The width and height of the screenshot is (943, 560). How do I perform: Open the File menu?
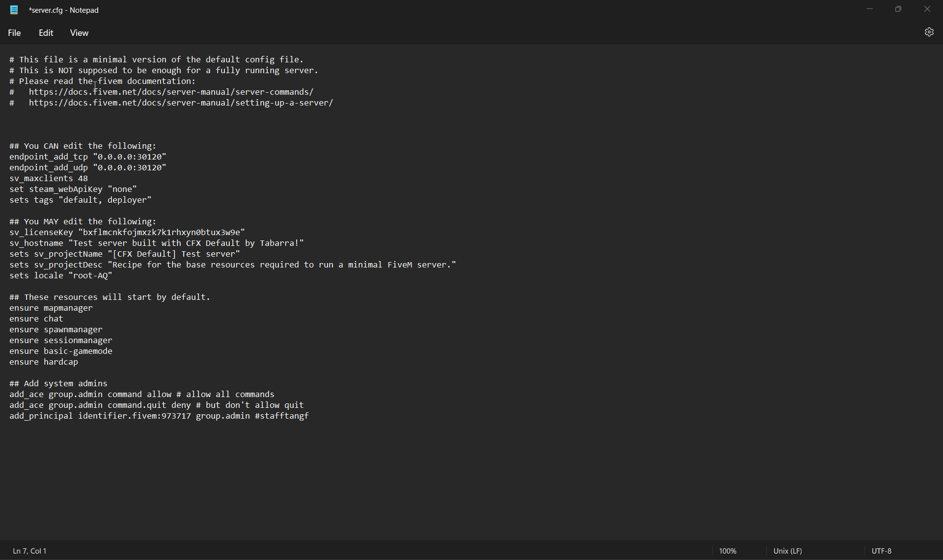[x=14, y=32]
